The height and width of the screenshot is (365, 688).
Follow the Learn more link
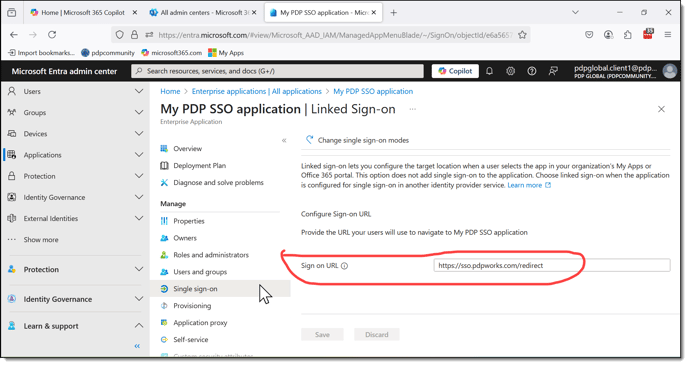click(529, 185)
